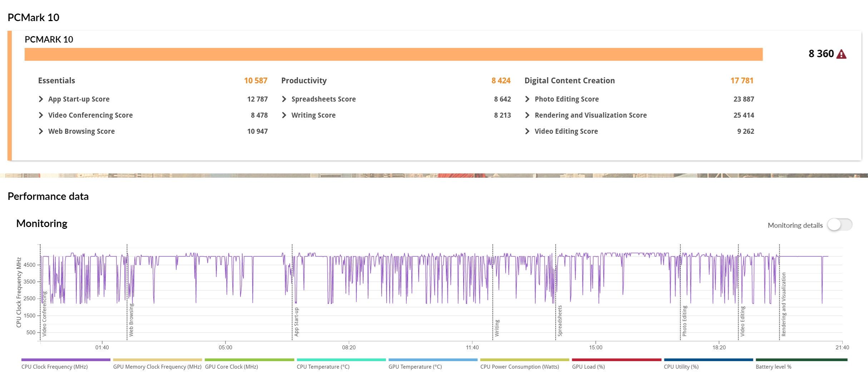
Task: Click the Spreadsheets score value 8 642
Action: (x=502, y=99)
